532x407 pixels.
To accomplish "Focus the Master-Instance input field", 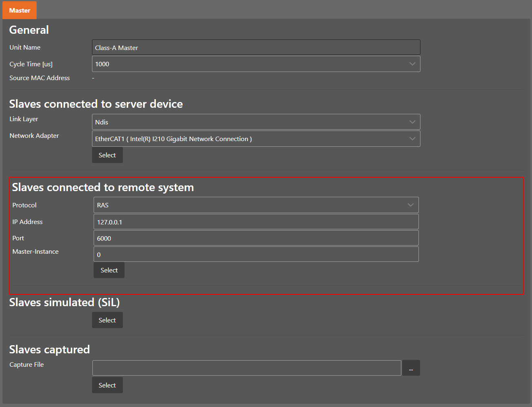I will coord(256,255).
